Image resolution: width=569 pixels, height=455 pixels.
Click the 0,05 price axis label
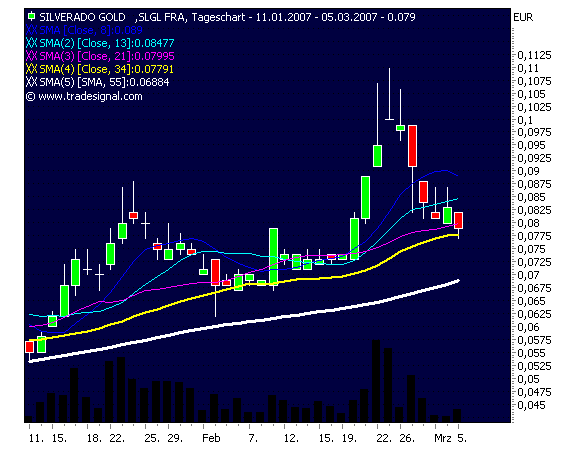(x=528, y=379)
